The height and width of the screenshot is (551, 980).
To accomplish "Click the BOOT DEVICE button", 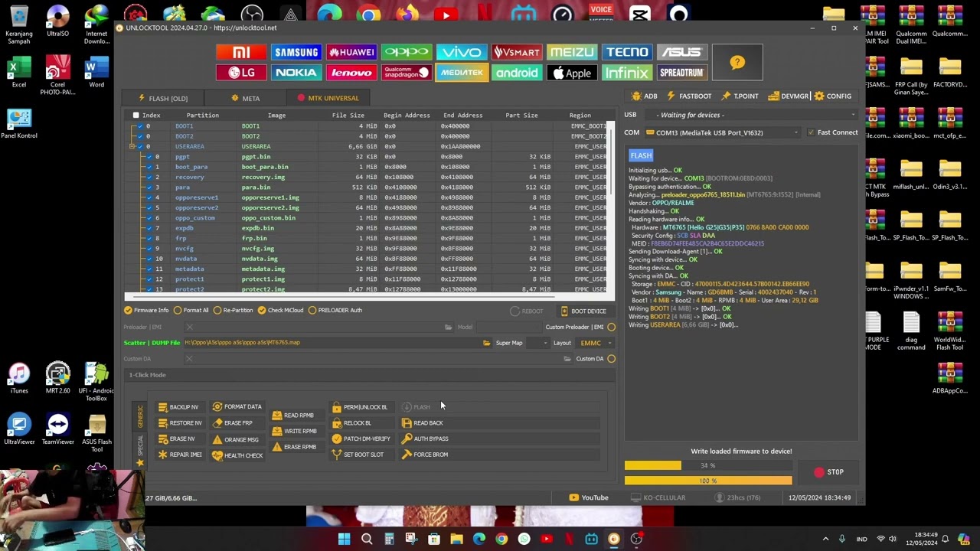I will [x=583, y=311].
